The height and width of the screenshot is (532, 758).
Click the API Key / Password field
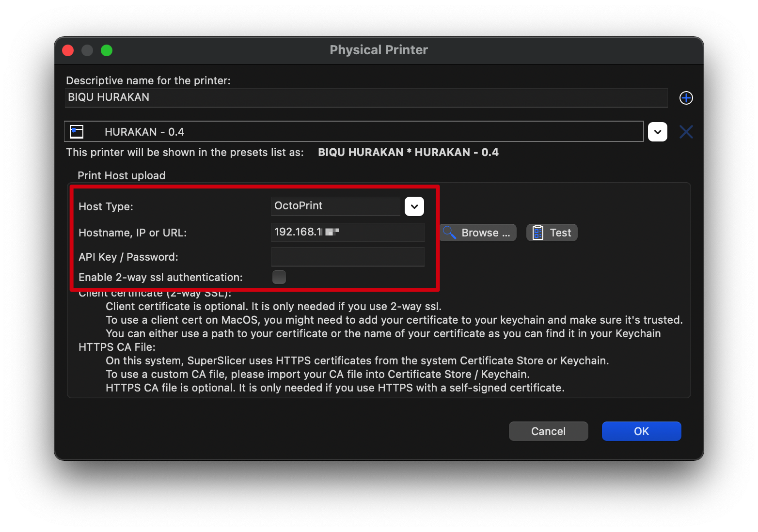[x=347, y=257]
